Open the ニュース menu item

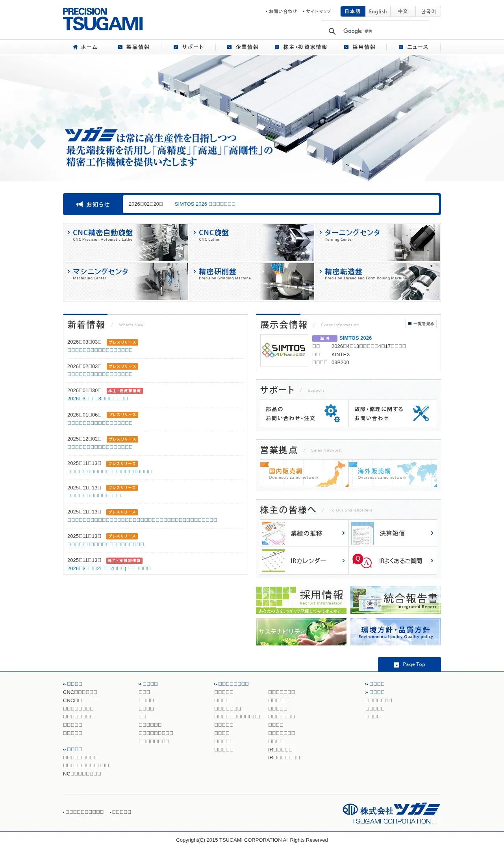pos(413,47)
